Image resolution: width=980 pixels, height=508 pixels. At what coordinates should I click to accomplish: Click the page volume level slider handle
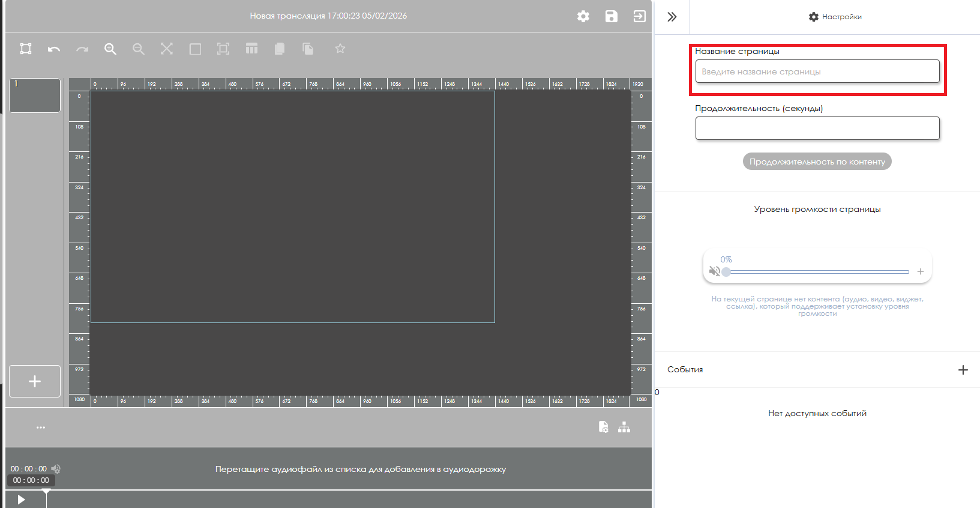coord(726,272)
